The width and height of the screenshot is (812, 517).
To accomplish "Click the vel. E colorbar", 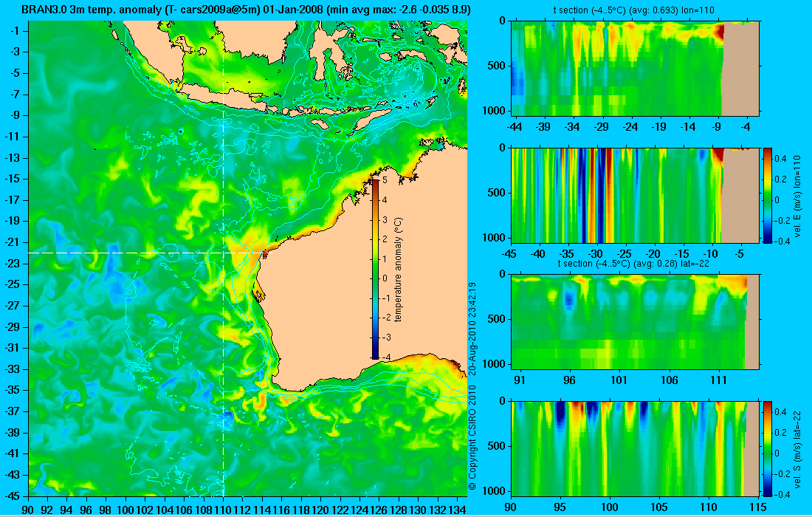I will (767, 195).
